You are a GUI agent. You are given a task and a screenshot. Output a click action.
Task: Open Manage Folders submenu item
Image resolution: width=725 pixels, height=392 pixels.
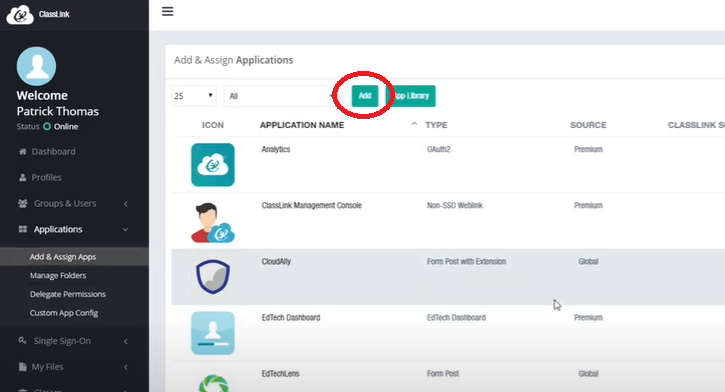pos(58,276)
